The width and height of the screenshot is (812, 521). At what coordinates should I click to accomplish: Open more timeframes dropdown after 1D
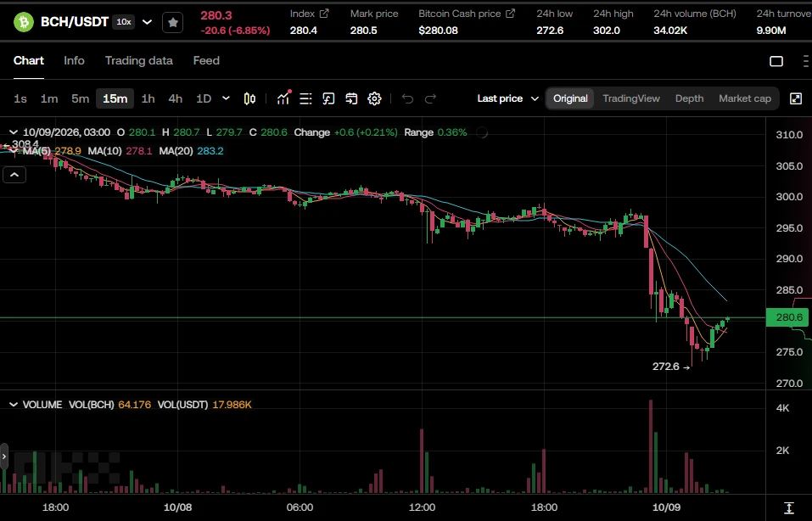click(226, 98)
